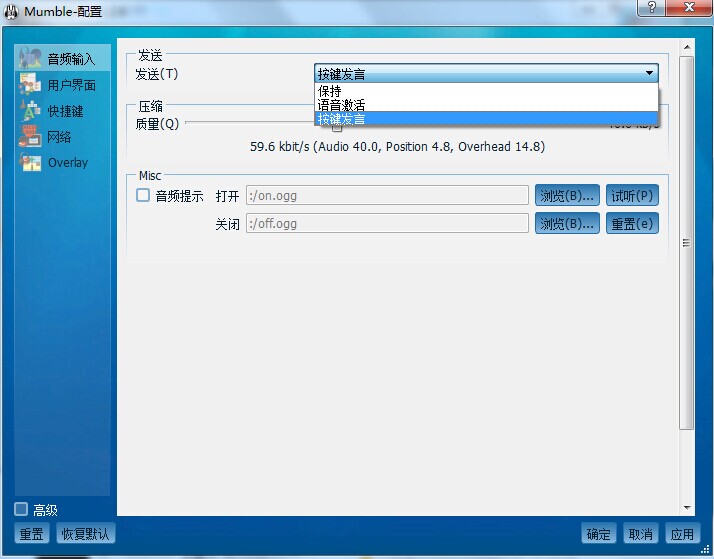Click 浏览(B)... next to on.ogg
Image resolution: width=714 pixels, height=559 pixels.
click(x=567, y=195)
